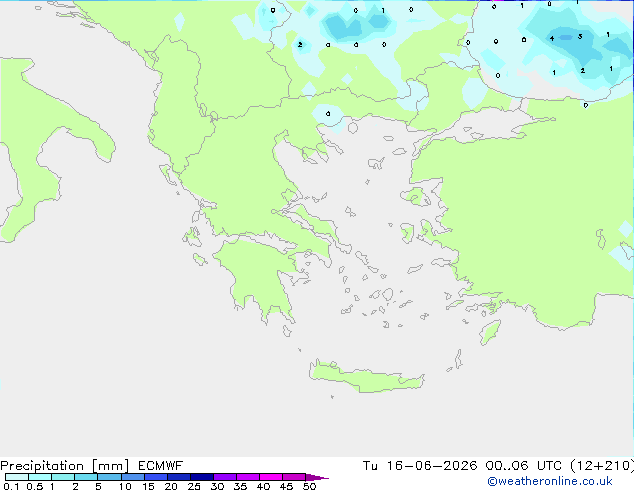The height and width of the screenshot is (490, 634).
Task: Click the 40–45 mm legend color swatch
Action: (271, 477)
